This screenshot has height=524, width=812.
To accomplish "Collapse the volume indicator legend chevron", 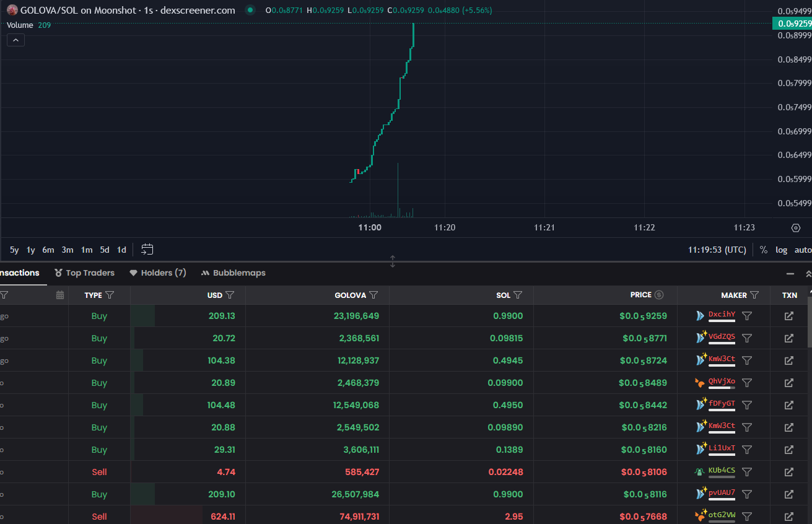I will [x=16, y=40].
